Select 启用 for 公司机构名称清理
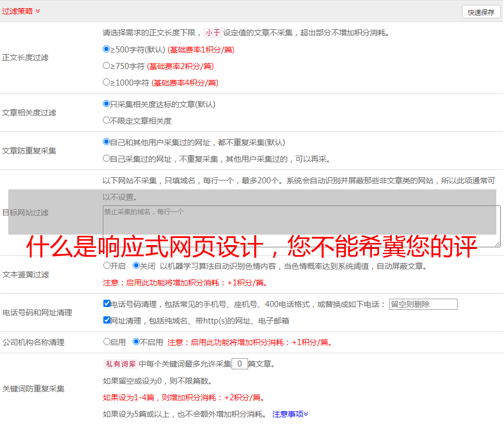This screenshot has height=424, width=504. click(x=107, y=342)
